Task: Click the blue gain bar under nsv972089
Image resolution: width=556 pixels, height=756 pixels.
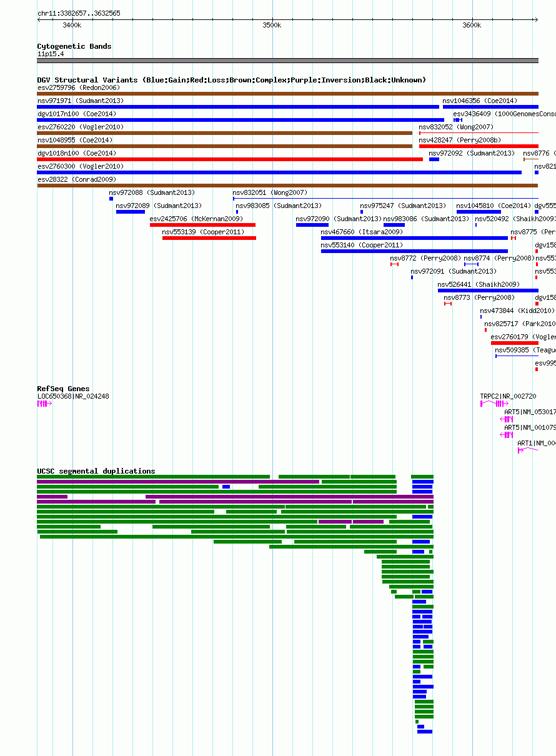Action: 131,212
